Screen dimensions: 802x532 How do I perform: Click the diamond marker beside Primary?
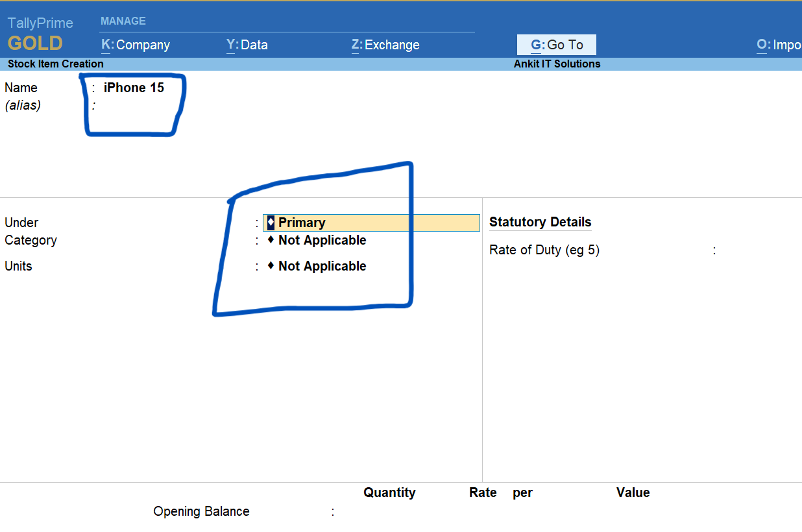271,223
